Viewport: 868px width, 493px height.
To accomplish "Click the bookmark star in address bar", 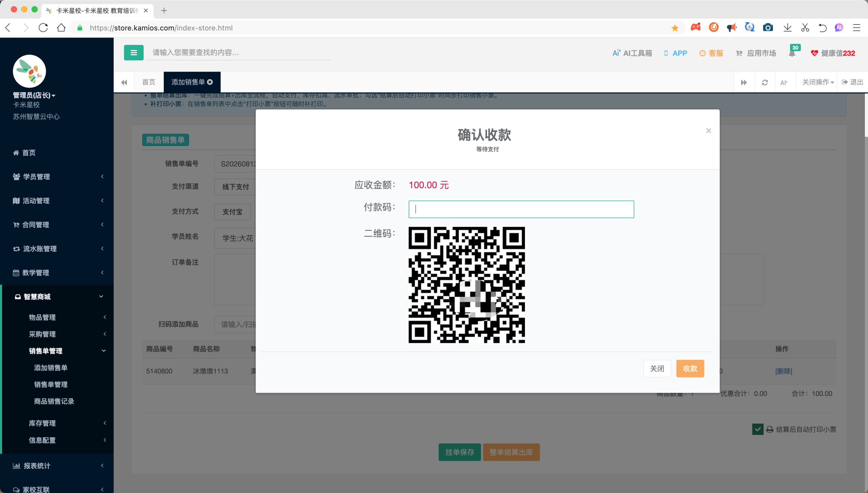I will [675, 28].
